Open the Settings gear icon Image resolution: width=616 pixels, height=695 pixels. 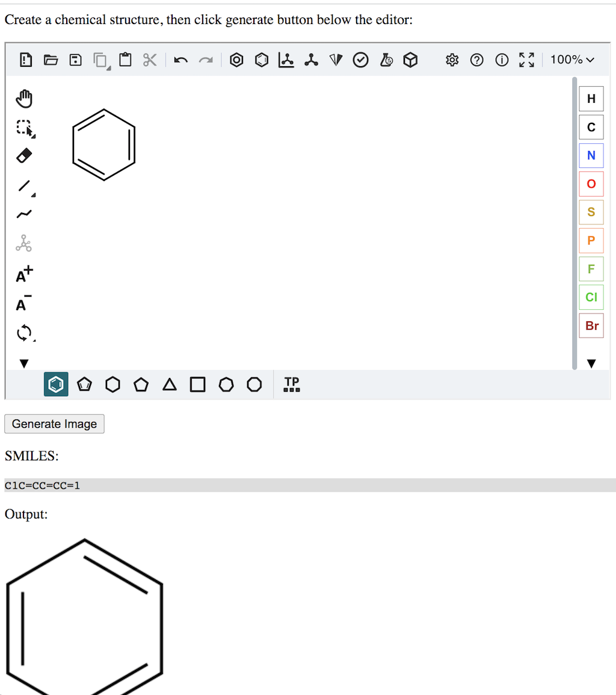click(x=452, y=60)
